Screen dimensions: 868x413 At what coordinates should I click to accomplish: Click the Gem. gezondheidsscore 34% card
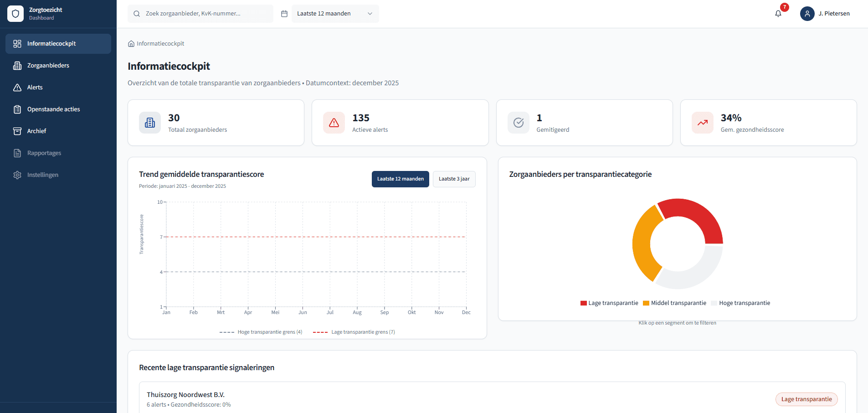point(769,123)
